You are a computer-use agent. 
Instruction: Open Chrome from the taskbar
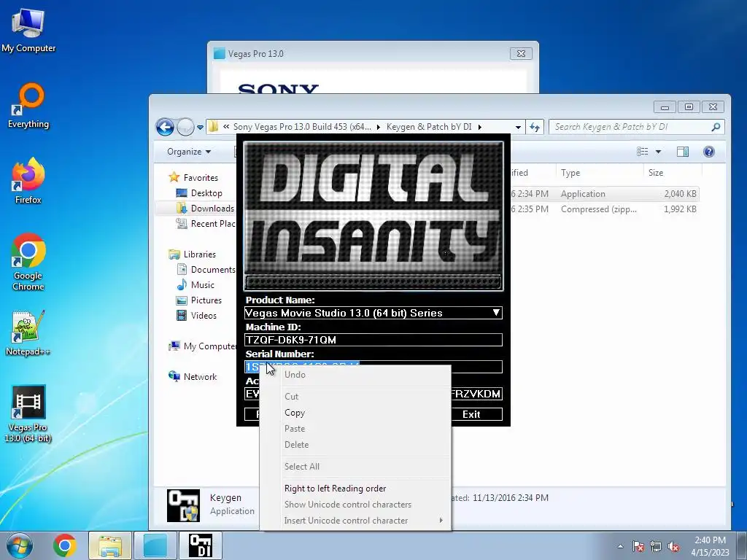point(65,545)
